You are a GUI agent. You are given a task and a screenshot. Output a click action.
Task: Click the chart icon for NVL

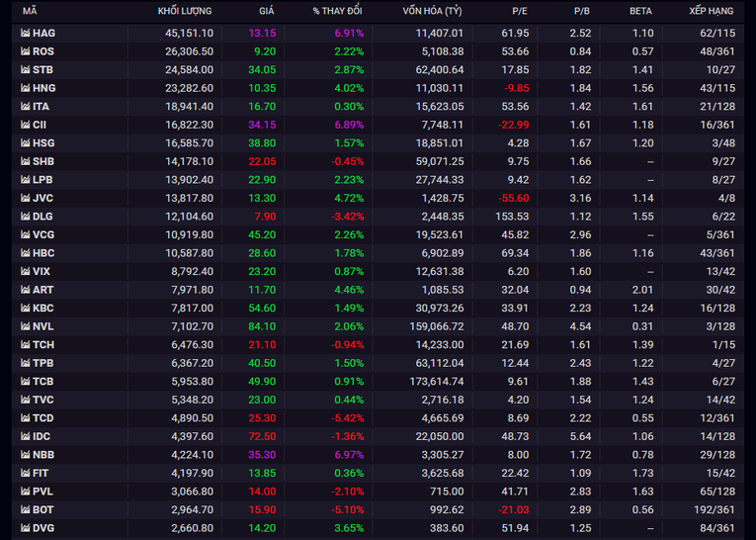(x=25, y=326)
